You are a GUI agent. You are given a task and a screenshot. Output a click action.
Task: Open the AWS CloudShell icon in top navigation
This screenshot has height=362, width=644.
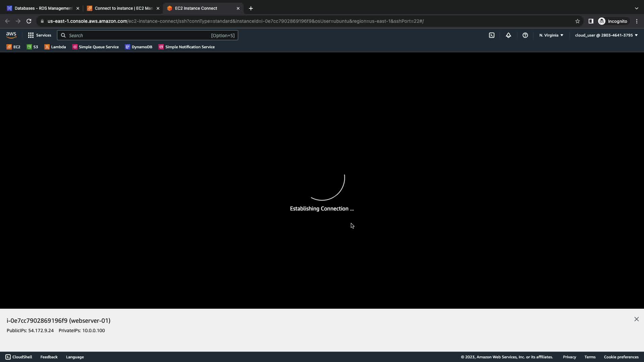coord(492,35)
